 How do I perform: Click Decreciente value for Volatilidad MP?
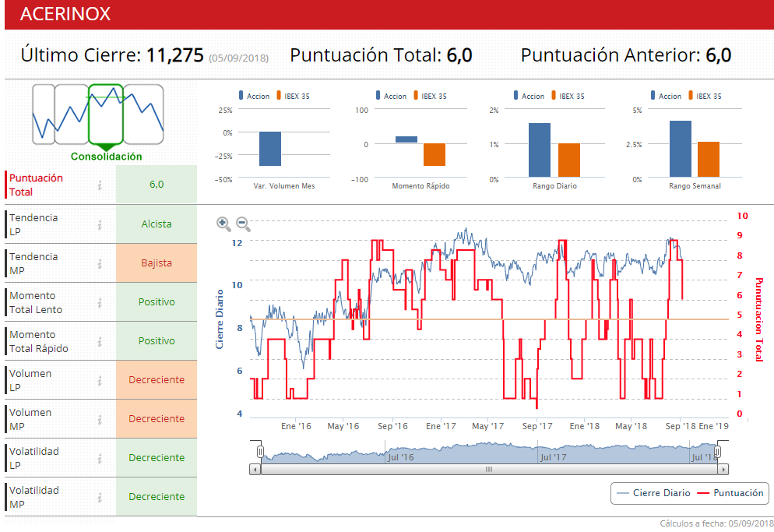pyautogui.click(x=157, y=497)
